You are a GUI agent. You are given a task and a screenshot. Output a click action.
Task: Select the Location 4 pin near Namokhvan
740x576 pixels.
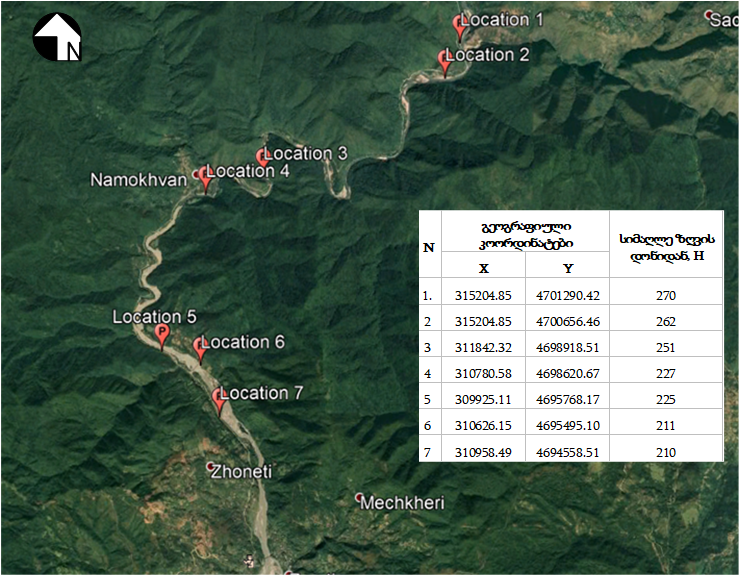[x=205, y=177]
